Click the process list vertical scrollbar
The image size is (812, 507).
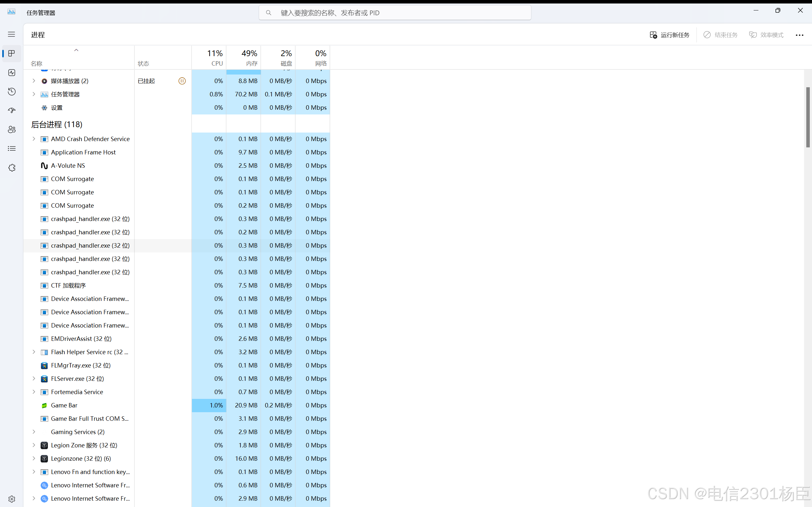click(x=808, y=117)
